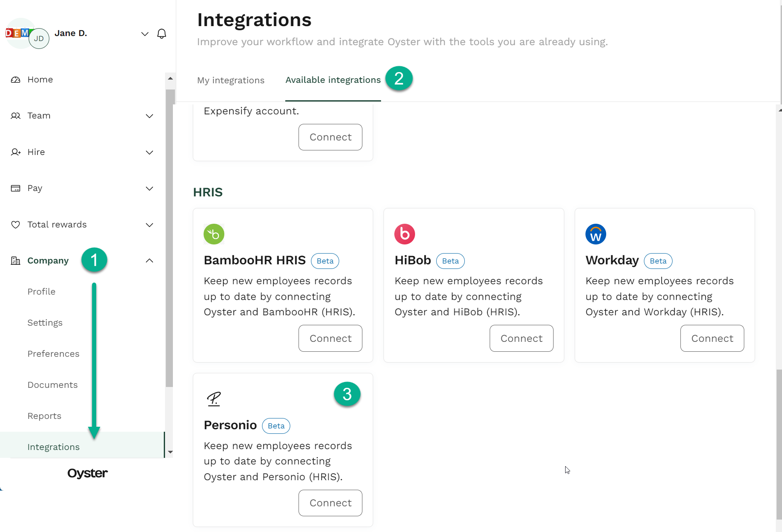Click the Total rewards heart icon
This screenshot has width=782, height=532.
[15, 225]
